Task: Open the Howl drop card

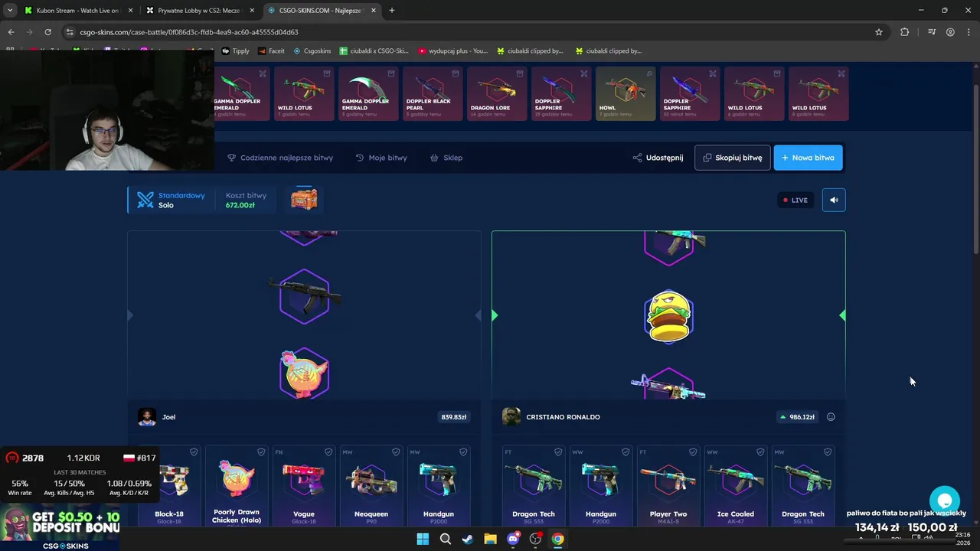Action: click(626, 93)
